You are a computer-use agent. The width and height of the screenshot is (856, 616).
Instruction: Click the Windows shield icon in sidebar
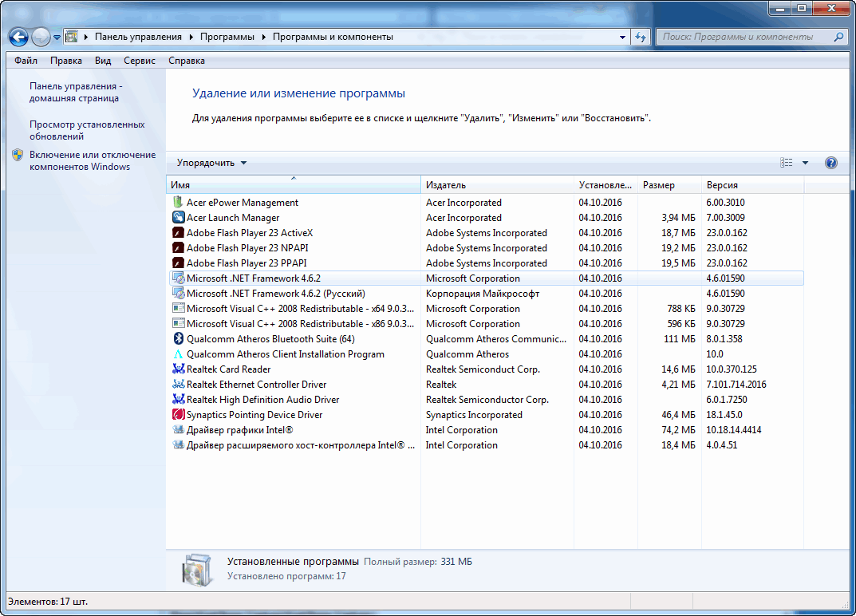(x=18, y=155)
